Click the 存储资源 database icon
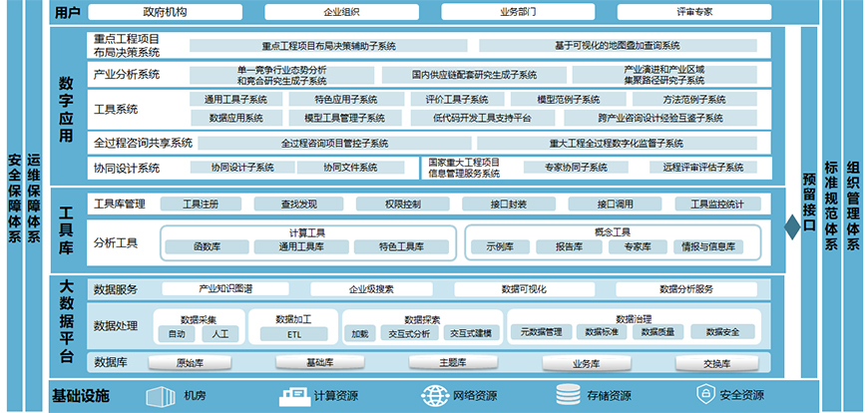The width and height of the screenshot is (868, 413). tap(569, 395)
